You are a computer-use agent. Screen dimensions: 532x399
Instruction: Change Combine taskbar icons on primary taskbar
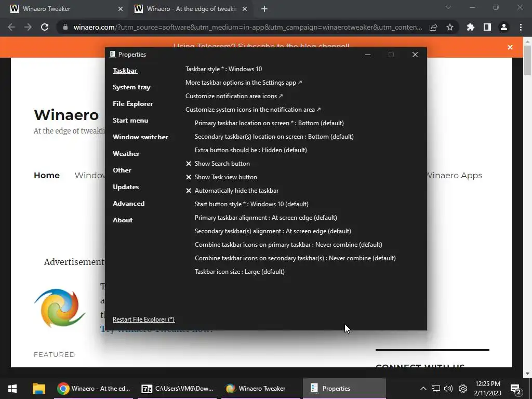pyautogui.click(x=288, y=245)
